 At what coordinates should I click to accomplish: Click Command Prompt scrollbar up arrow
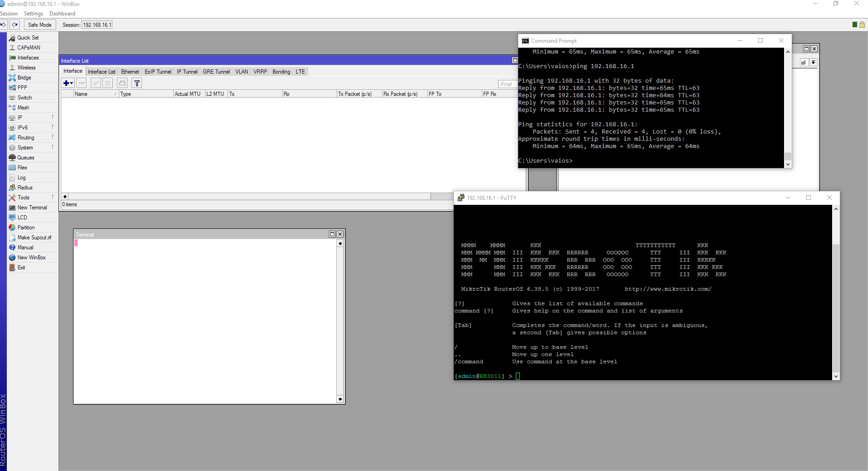[788, 52]
